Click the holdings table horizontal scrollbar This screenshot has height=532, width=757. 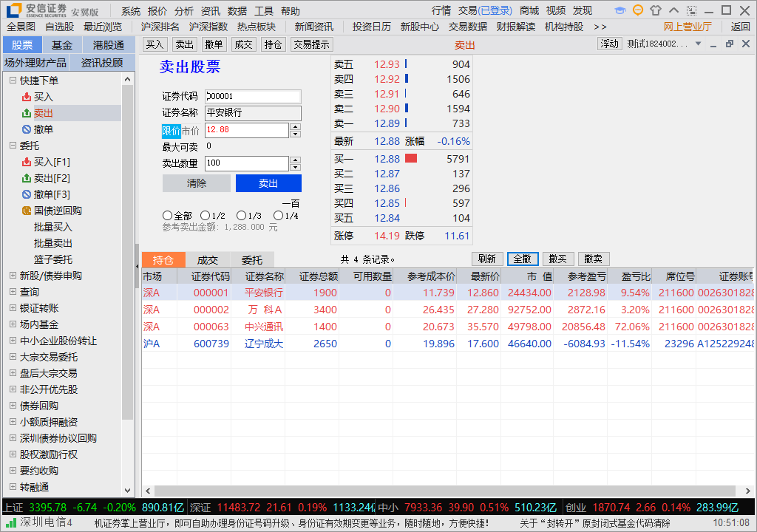444,491
